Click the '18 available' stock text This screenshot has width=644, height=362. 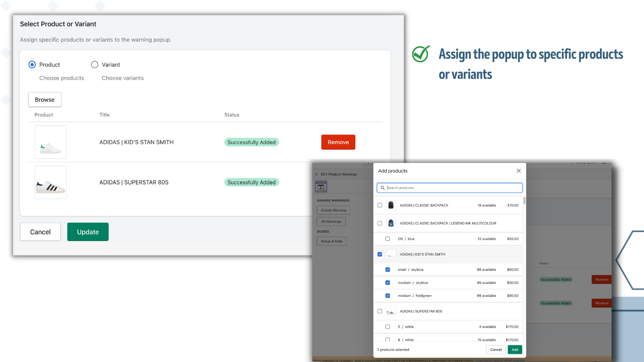tap(487, 206)
